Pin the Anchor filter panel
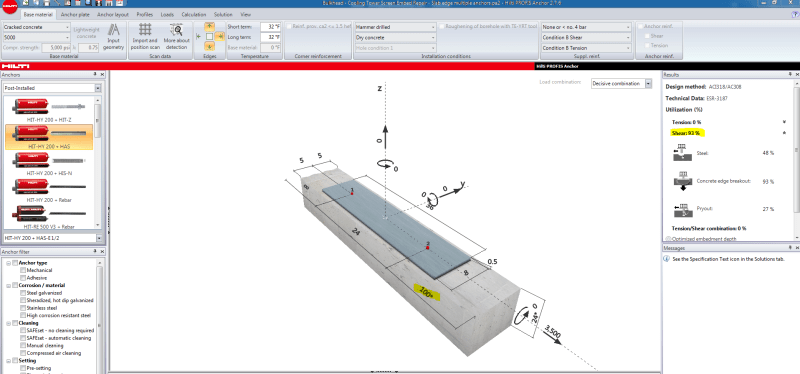Screen dimensions: 800x374 coord(95,252)
